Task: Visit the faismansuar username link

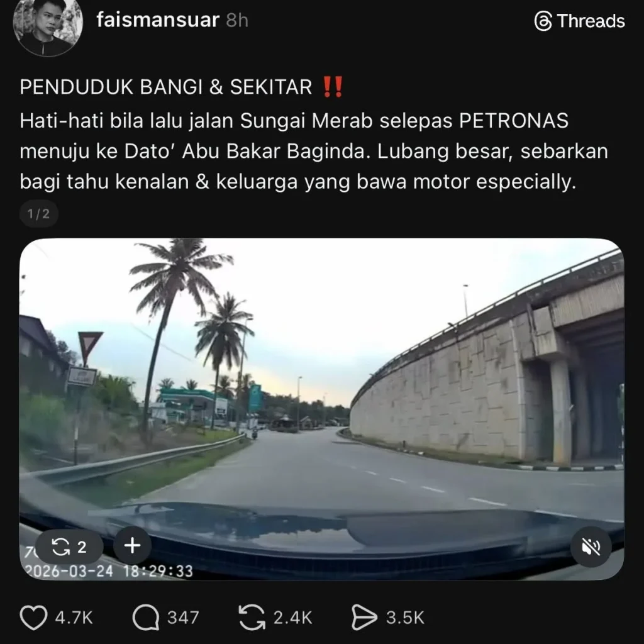Action: coord(158,19)
